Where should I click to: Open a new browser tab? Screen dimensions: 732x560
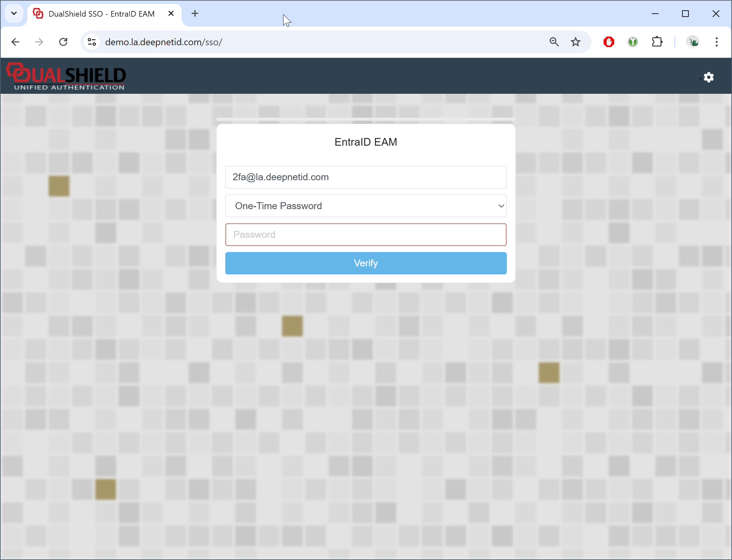pyautogui.click(x=195, y=14)
